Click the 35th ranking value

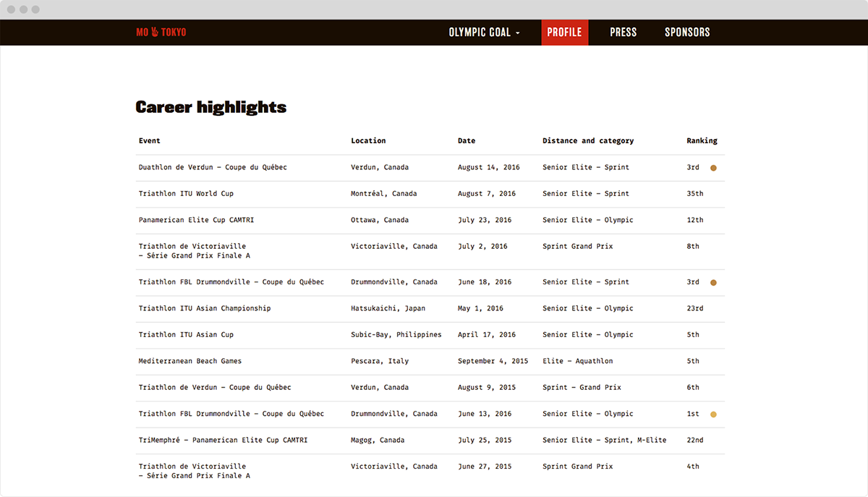[695, 194]
